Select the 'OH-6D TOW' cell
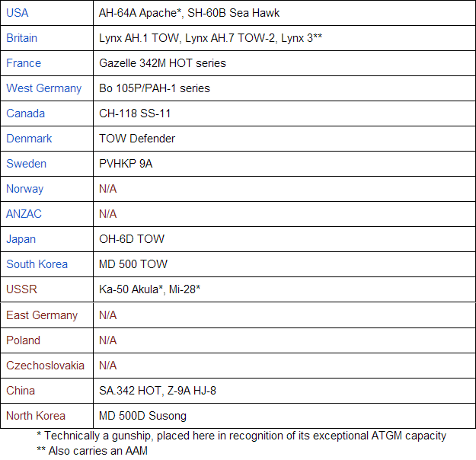Screen dimensions: 476x460 click(x=284, y=239)
